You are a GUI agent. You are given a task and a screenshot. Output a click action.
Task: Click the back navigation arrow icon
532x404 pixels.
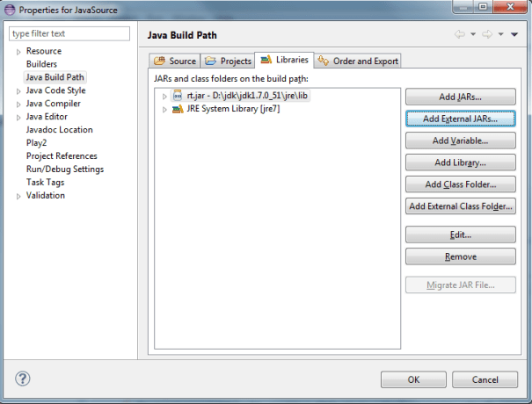coord(458,34)
